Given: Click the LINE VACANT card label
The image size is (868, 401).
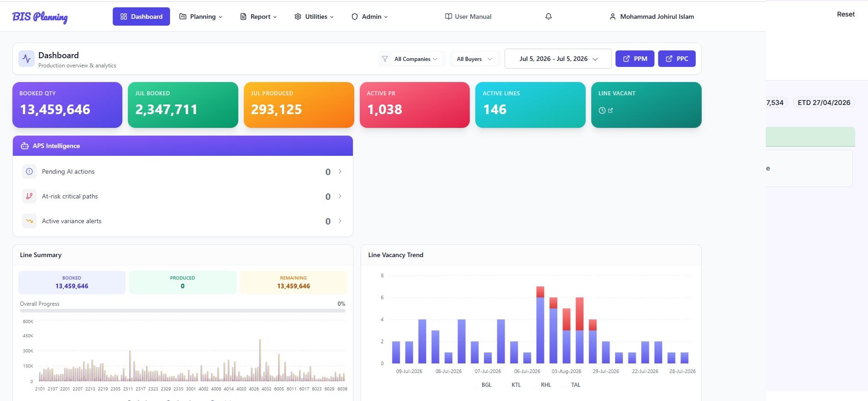Looking at the screenshot, I should (x=617, y=93).
